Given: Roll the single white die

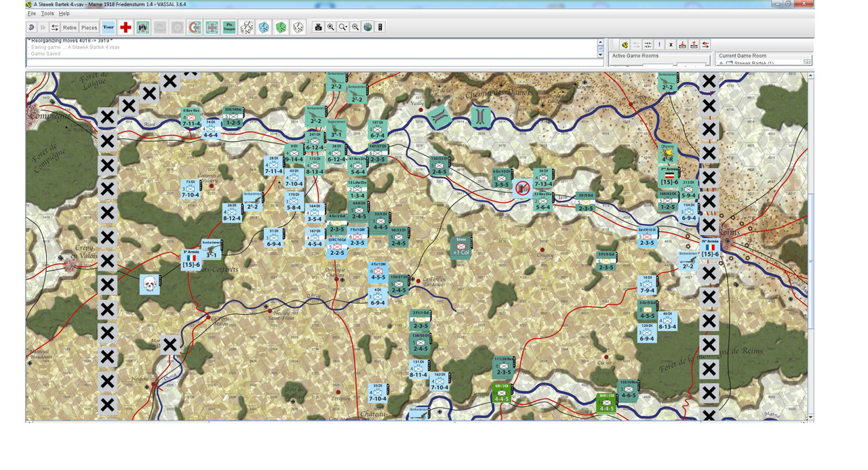Looking at the screenshot, I should (298, 28).
